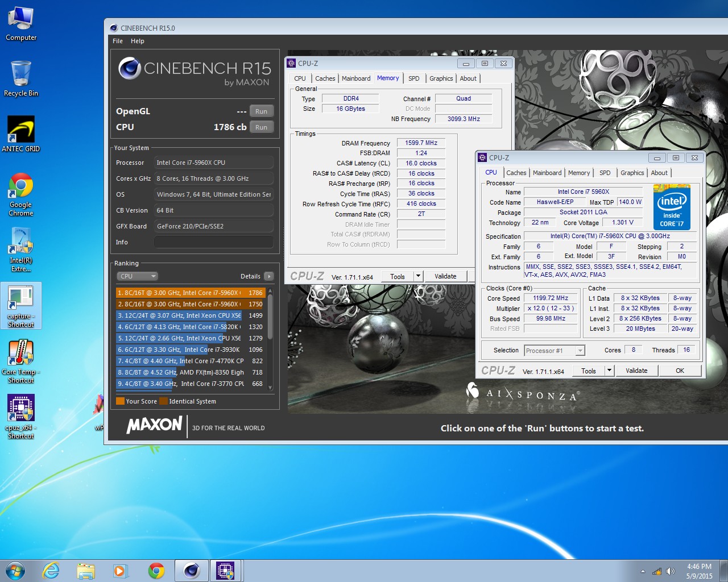Viewport: 728px width, 582px height.
Task: Click Tools button in front CPU-Z window
Action: click(x=589, y=371)
